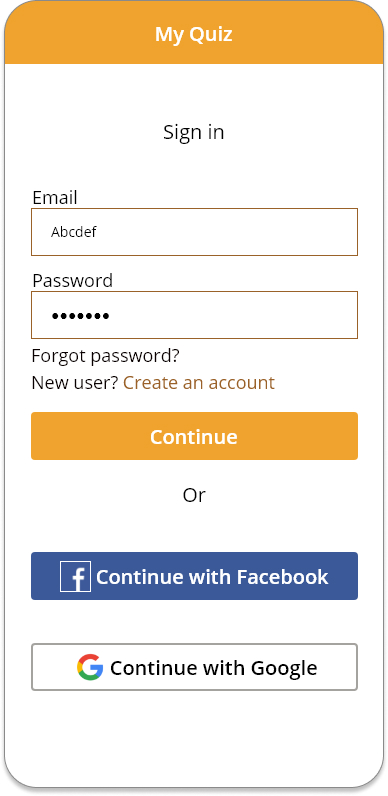Choose the Continue with Google button
Screen dimensions: 388x796
(194, 667)
